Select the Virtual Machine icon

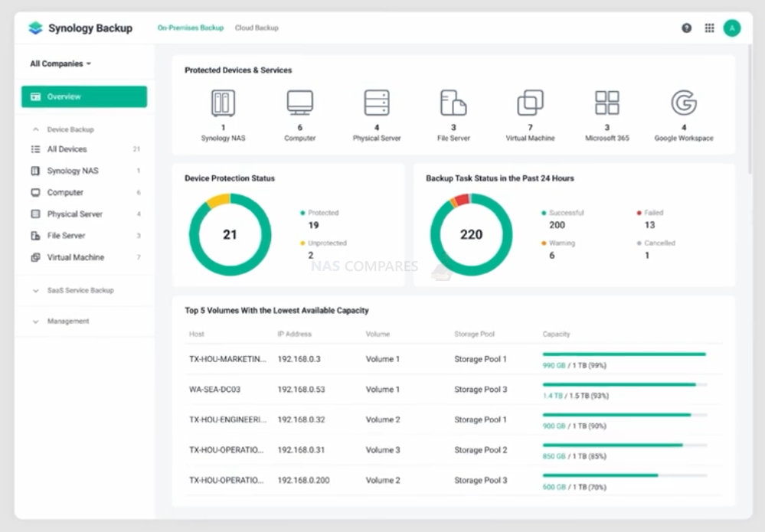tap(531, 103)
